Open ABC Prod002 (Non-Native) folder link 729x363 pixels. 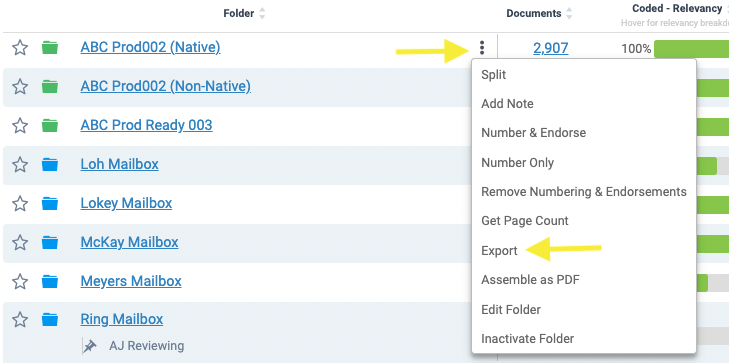(166, 86)
